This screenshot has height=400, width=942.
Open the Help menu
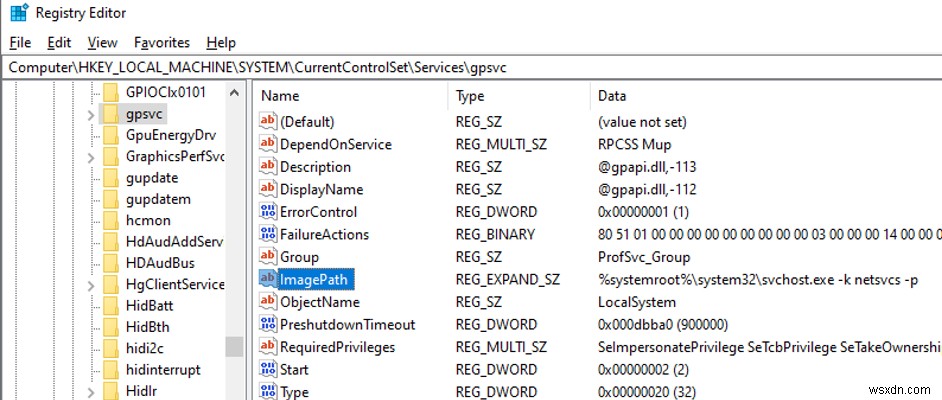pyautogui.click(x=220, y=43)
